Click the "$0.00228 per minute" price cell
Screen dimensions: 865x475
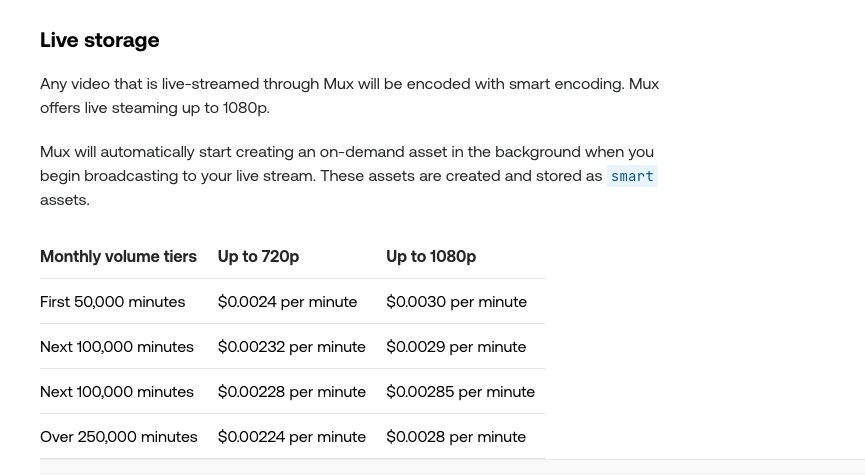(x=292, y=391)
